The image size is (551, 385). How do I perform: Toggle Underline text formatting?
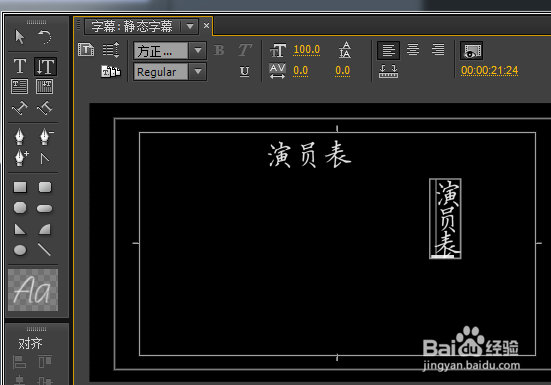click(x=245, y=72)
